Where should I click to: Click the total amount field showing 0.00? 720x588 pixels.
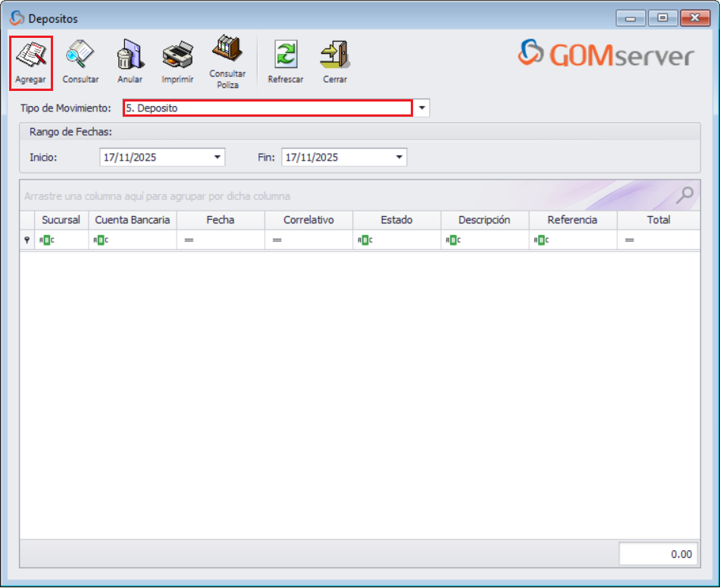click(659, 554)
